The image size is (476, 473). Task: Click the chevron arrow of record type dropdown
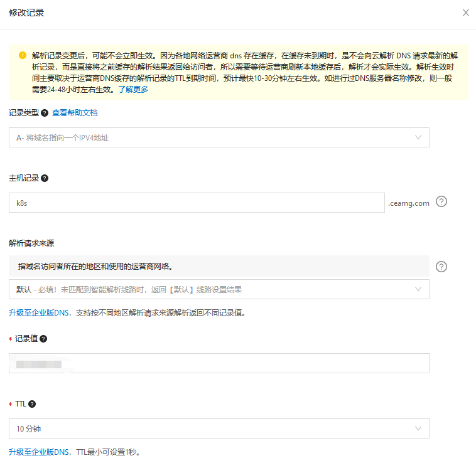click(418, 137)
